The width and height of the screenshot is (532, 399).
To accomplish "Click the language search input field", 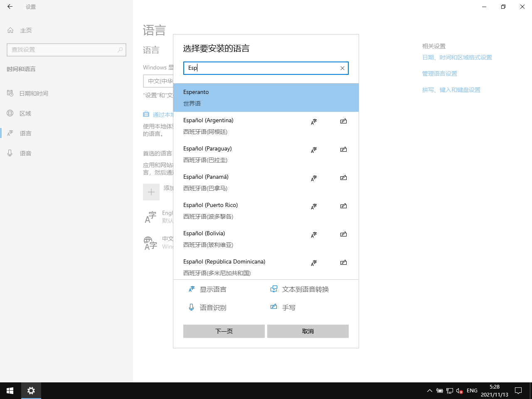I will click(x=262, y=68).
